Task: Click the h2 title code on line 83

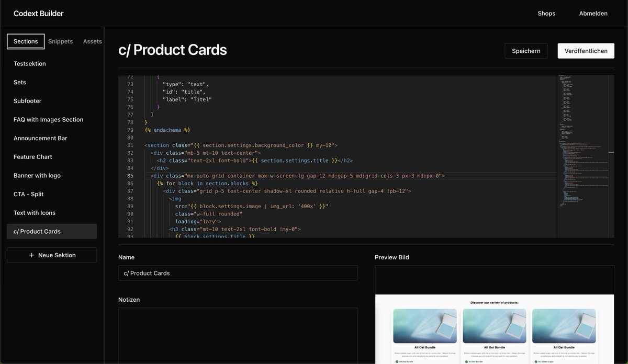Action: [255, 161]
